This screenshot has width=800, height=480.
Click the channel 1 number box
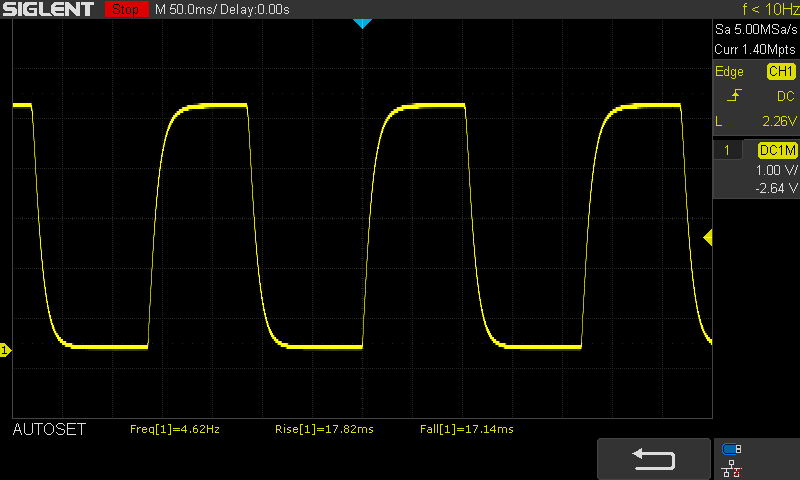pos(727,150)
